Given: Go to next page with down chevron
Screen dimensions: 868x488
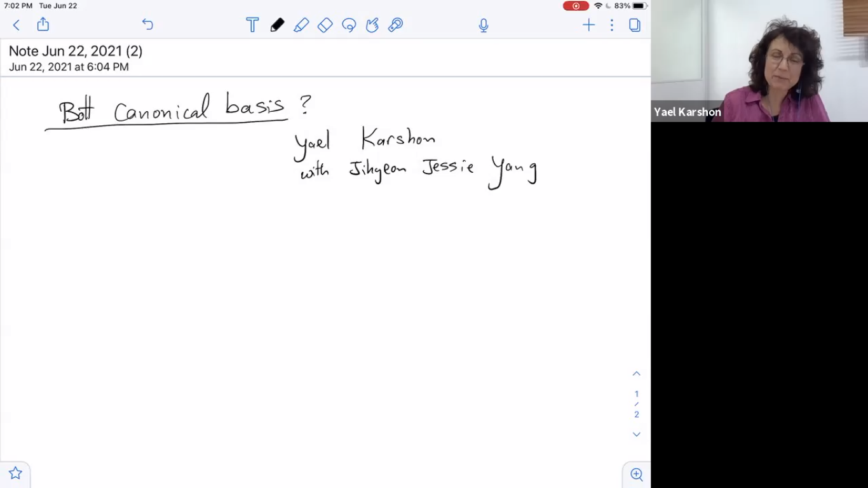Looking at the screenshot, I should pyautogui.click(x=636, y=435).
